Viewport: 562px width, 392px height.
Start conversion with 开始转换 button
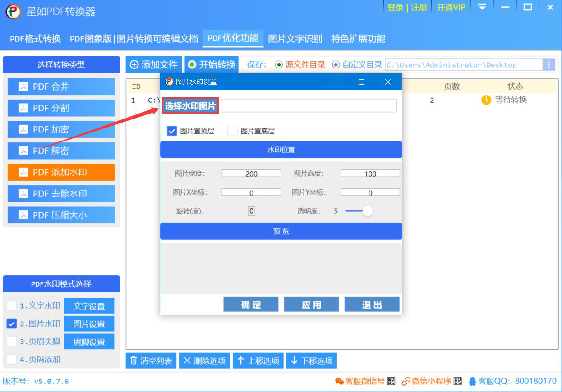(x=212, y=64)
